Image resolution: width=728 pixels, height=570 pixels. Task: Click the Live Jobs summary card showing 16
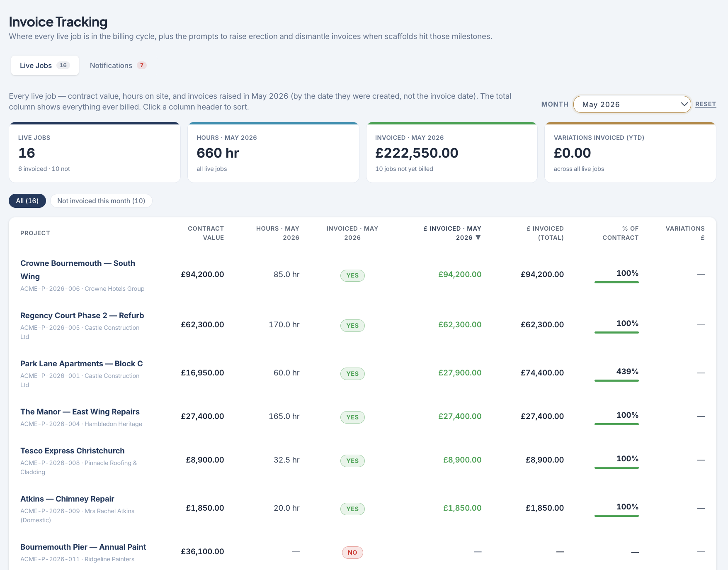point(95,152)
